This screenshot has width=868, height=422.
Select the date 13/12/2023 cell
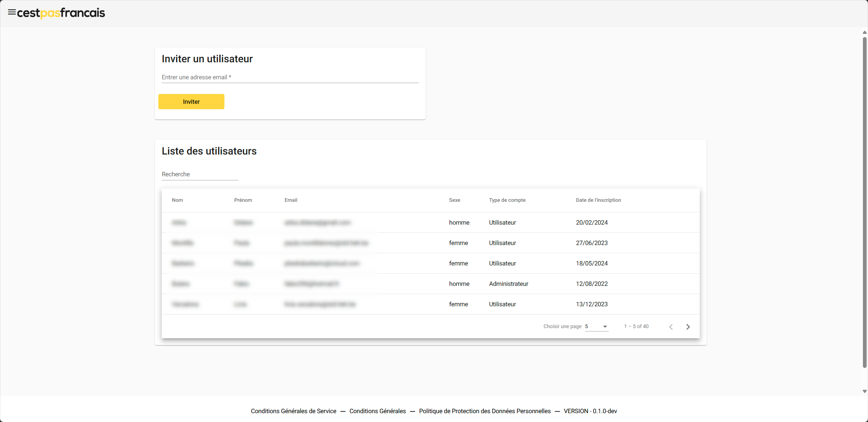click(592, 304)
